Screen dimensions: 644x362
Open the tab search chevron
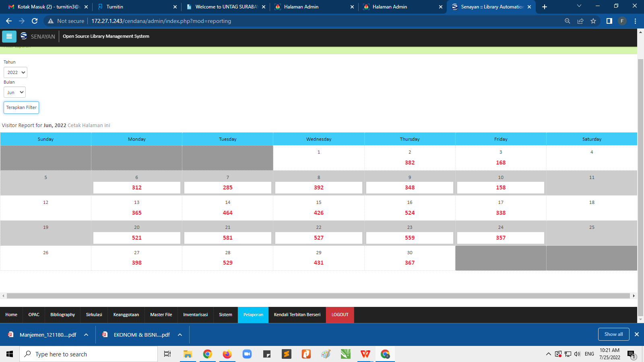pyautogui.click(x=579, y=6)
